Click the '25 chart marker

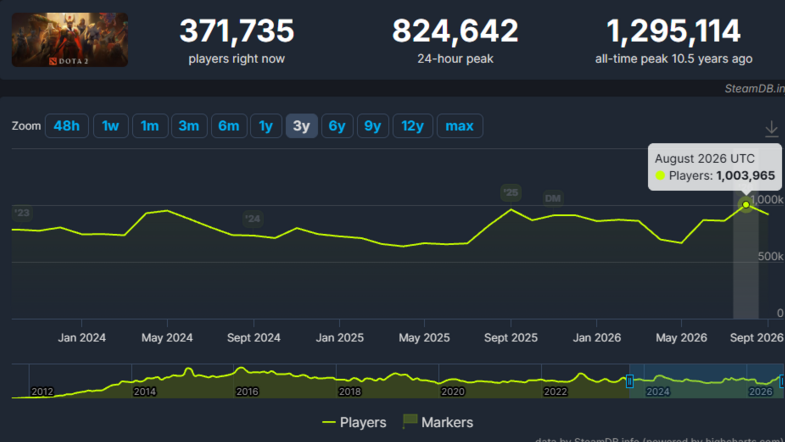pyautogui.click(x=511, y=193)
